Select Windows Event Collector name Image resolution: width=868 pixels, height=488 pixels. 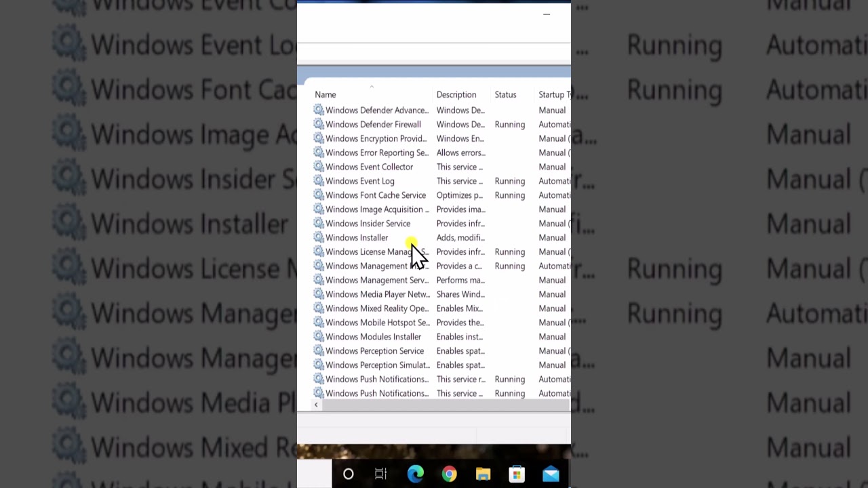(x=369, y=167)
